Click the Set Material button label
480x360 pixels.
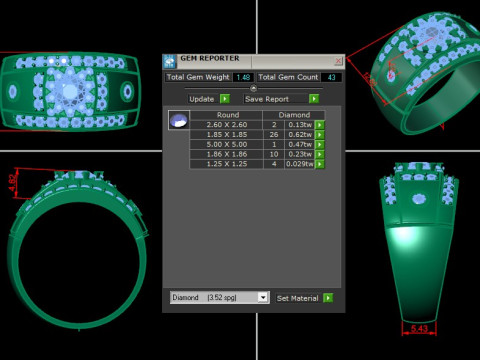coord(298,298)
